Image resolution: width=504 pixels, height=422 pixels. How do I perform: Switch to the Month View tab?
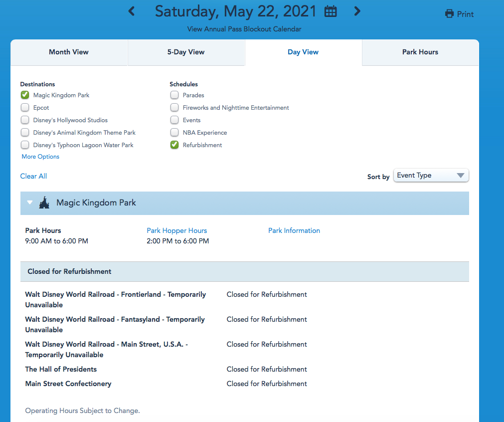click(69, 52)
